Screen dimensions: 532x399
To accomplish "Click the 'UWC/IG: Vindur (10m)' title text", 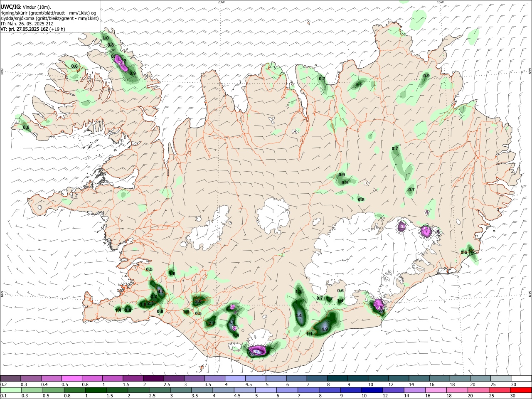I will point(26,7).
